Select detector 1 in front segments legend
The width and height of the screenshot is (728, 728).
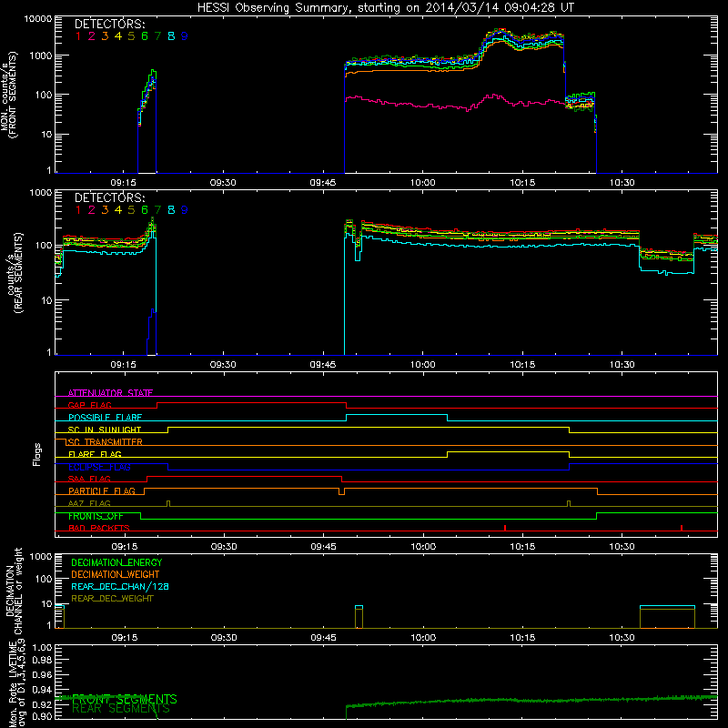click(78, 36)
